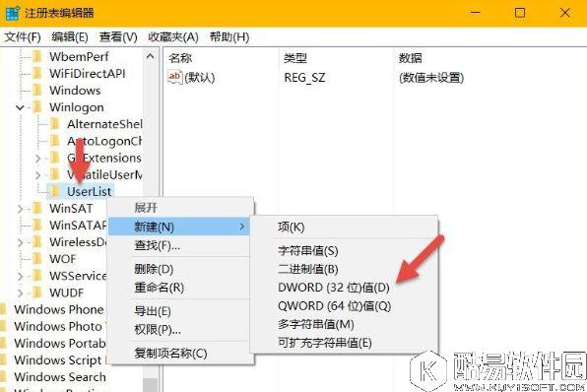This screenshot has height=392, width=587.
Task: Create new 字符串值(S) from submenu
Action: click(x=344, y=250)
